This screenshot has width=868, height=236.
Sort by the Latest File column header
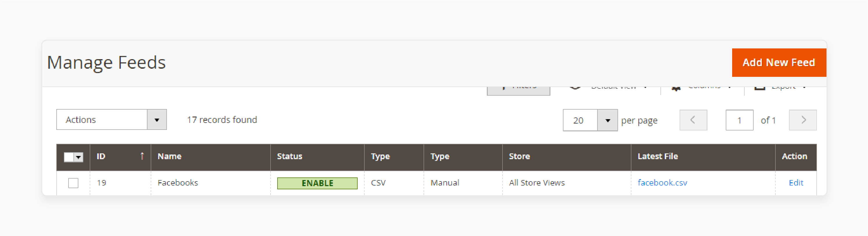(703, 157)
